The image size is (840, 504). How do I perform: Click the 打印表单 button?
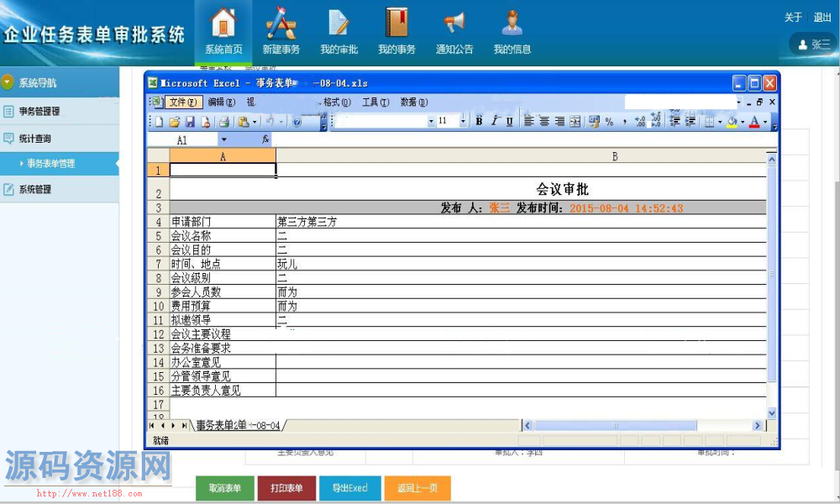[286, 488]
